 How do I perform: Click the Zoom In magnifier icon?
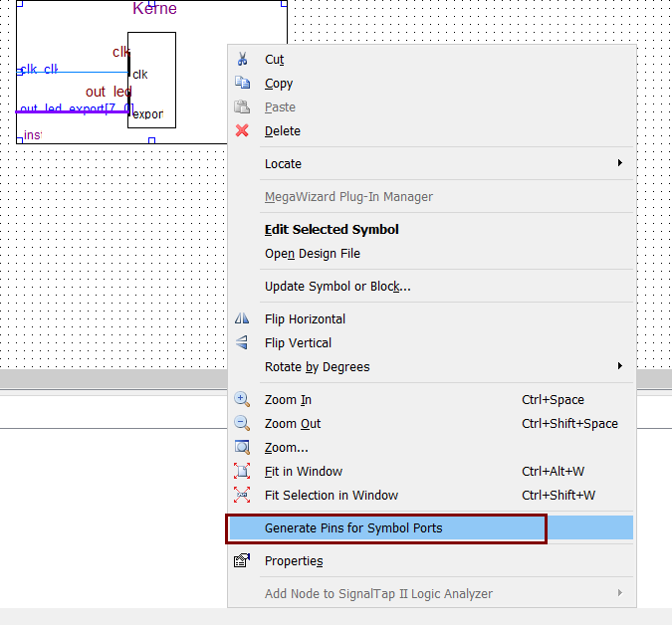[242, 399]
